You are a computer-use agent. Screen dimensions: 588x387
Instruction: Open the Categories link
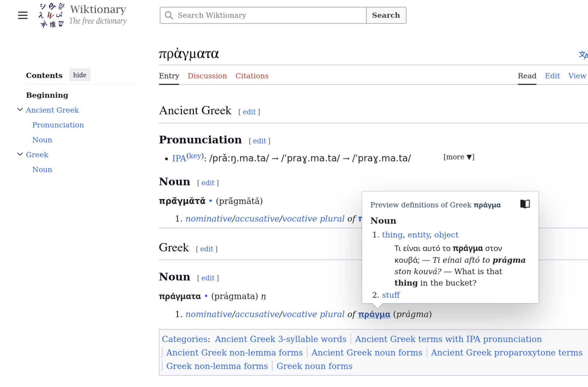click(185, 339)
